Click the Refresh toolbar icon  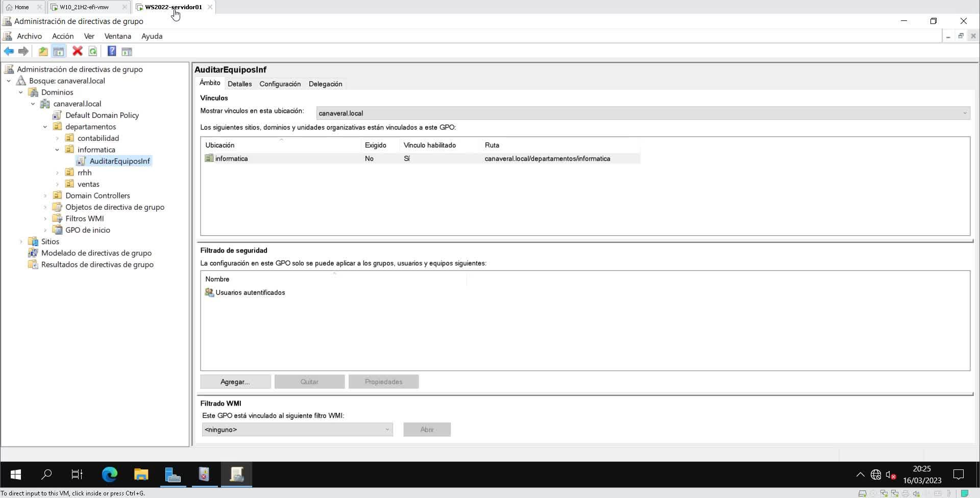tap(93, 51)
